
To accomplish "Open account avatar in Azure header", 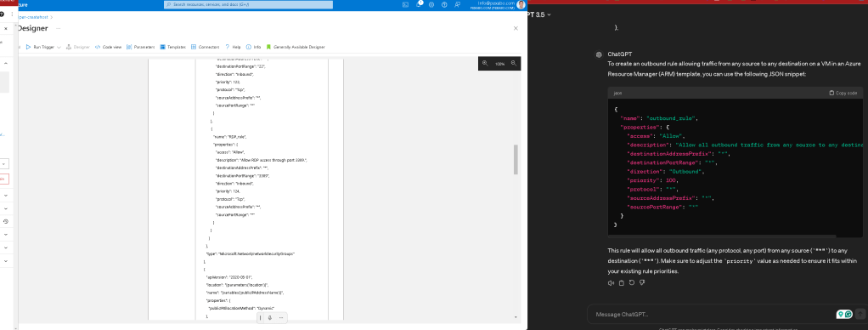I will click(521, 4).
